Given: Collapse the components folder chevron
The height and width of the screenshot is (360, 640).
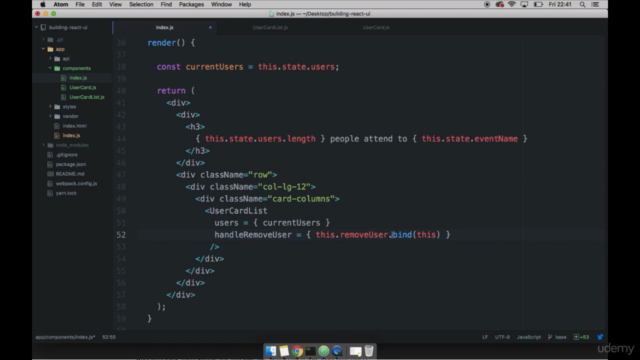Looking at the screenshot, I should point(50,68).
